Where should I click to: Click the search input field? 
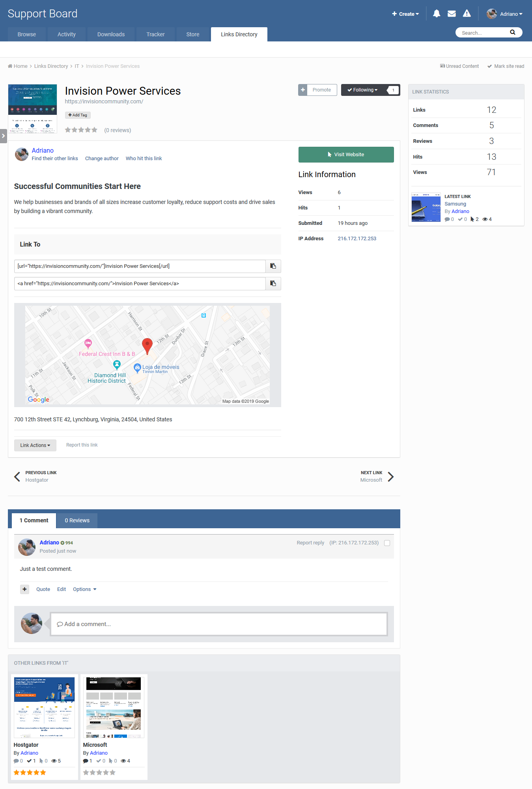[x=483, y=33]
